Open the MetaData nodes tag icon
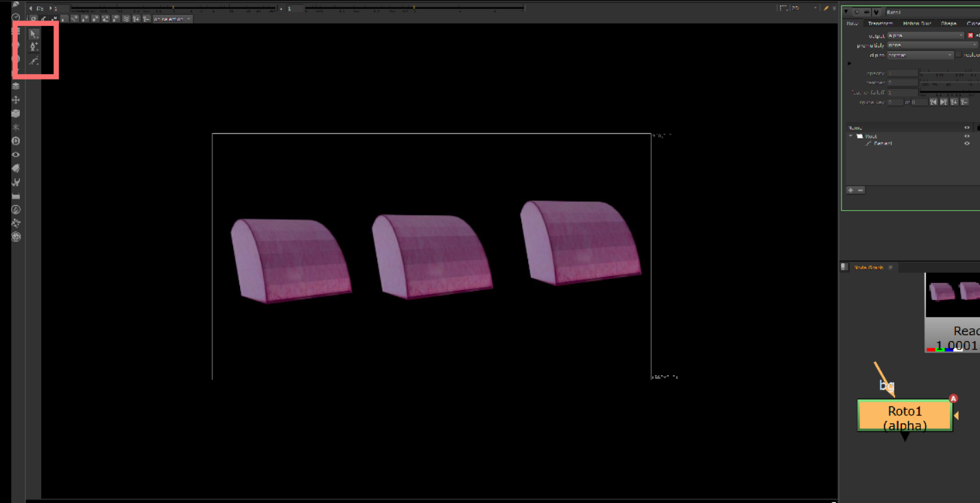 tap(16, 168)
